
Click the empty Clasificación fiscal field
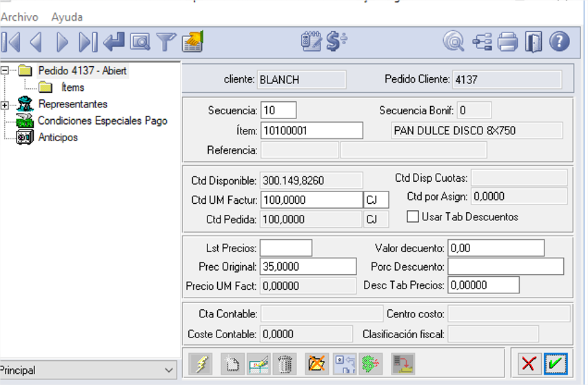click(494, 334)
